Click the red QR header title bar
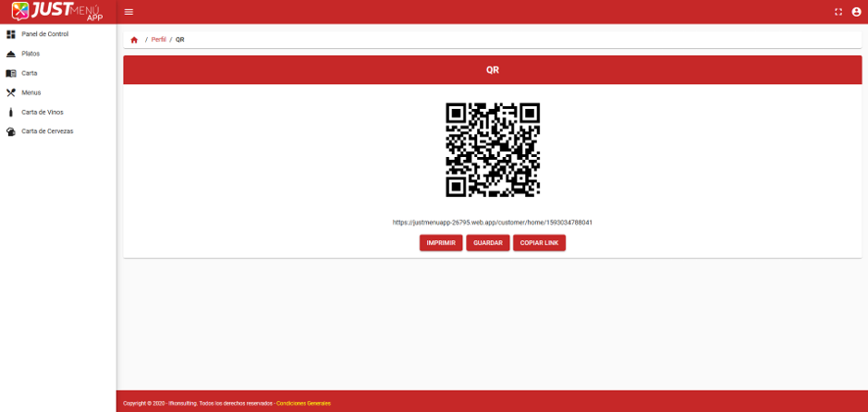This screenshot has height=412, width=868. [x=492, y=69]
